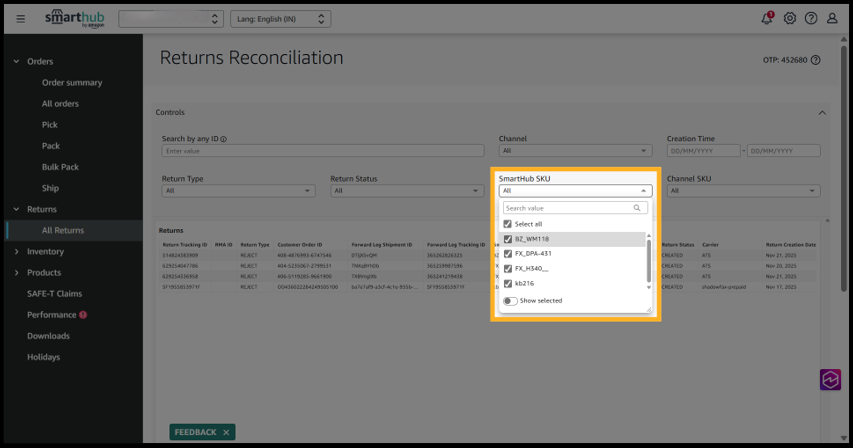Go to Downloads in the sidebar

[48, 336]
